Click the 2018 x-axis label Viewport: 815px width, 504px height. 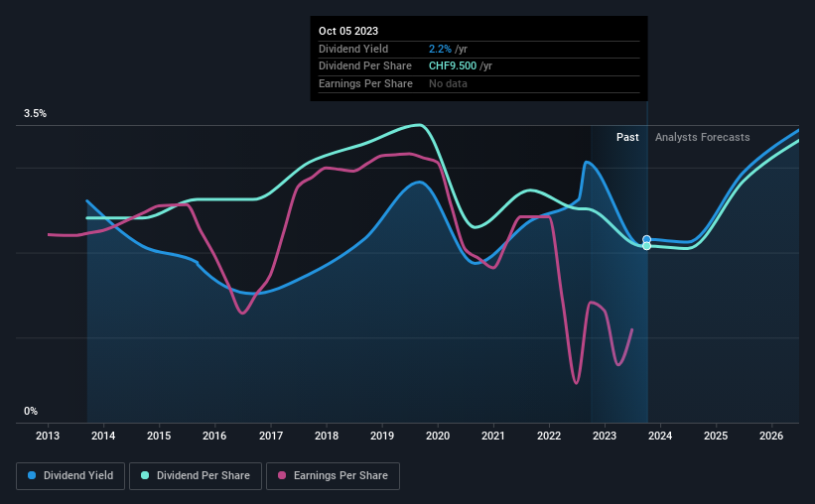pos(327,436)
